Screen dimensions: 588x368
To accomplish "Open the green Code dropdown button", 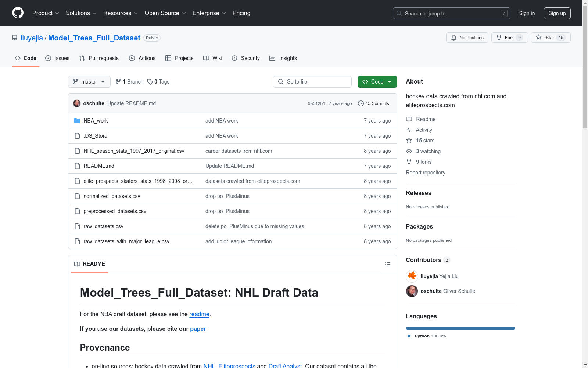I will (377, 82).
